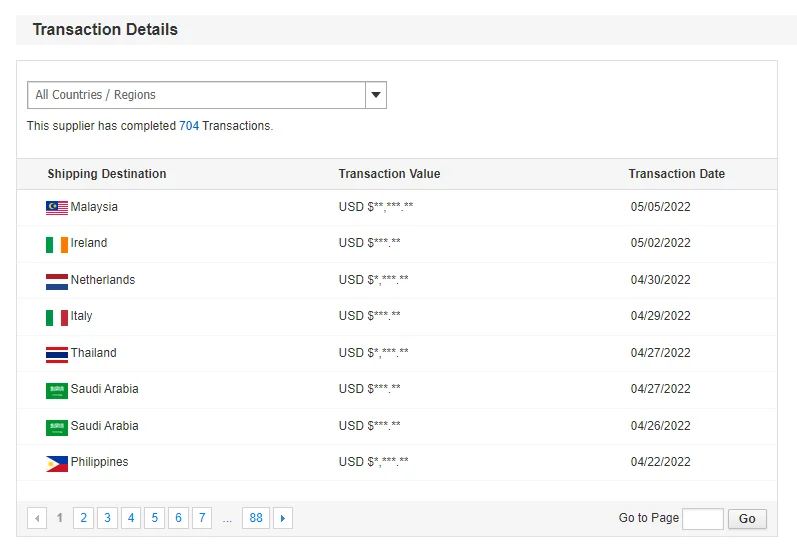Click the Ireland flag icon
797x547 pixels.
point(56,244)
